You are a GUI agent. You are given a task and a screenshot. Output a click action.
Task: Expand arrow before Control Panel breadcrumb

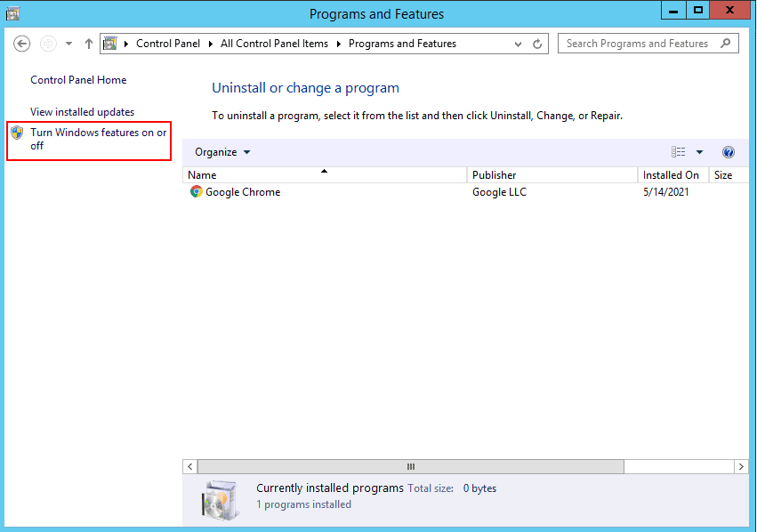126,44
